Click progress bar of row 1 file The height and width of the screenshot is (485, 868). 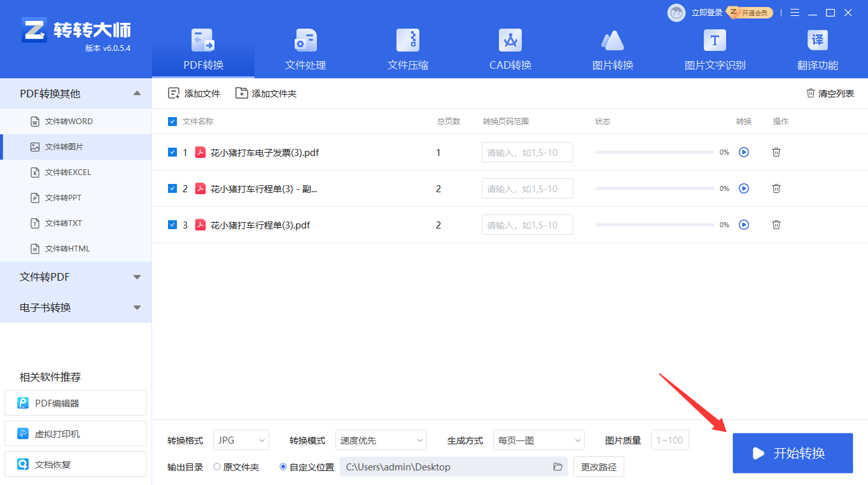tap(654, 152)
